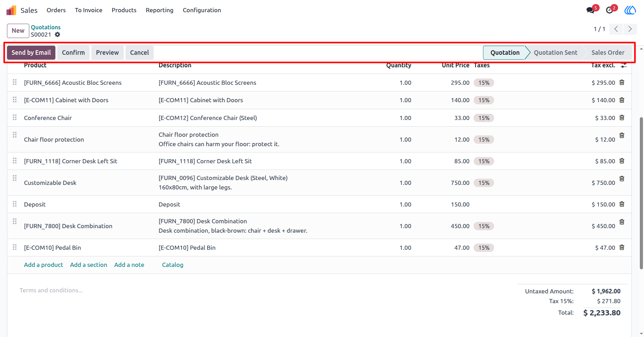Click Add a note link

coord(129,265)
